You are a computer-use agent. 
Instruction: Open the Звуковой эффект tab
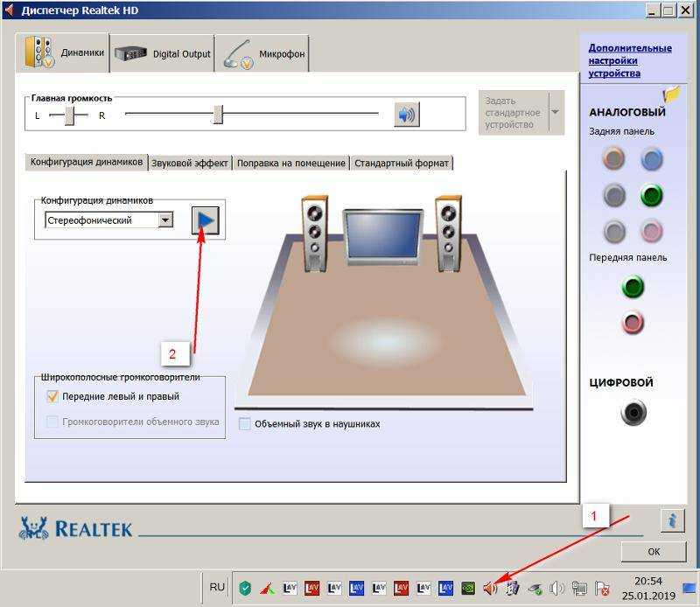click(190, 163)
